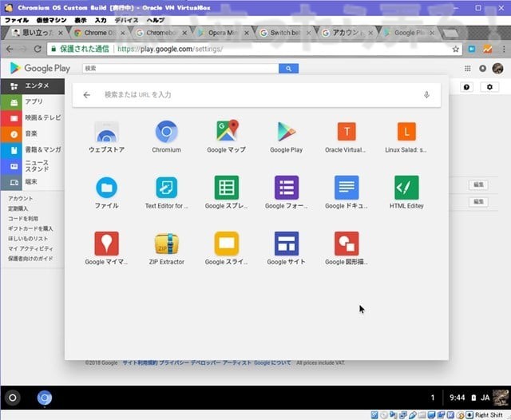Viewport: 511px width, 420px height.
Task: Open VirtualBox 入力 menu
Action: (101, 20)
